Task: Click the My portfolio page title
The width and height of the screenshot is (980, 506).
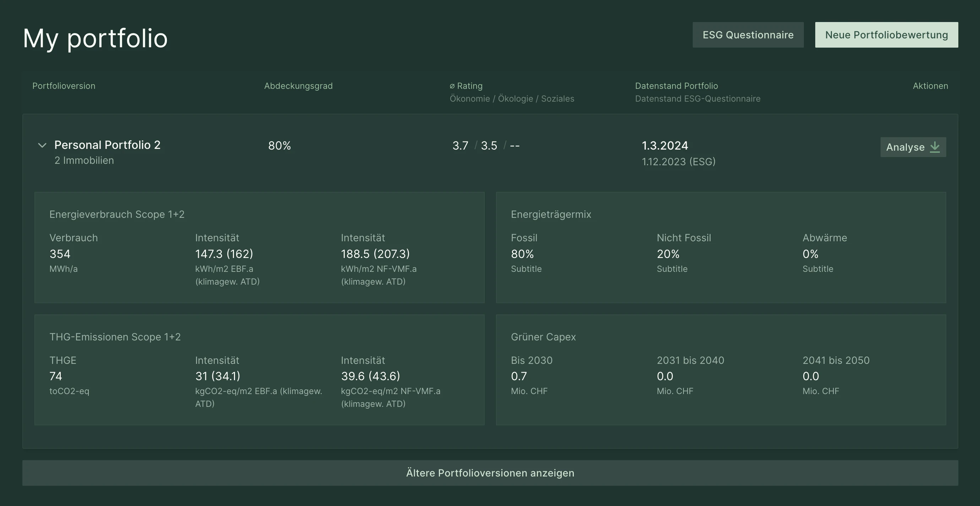Action: 95,38
